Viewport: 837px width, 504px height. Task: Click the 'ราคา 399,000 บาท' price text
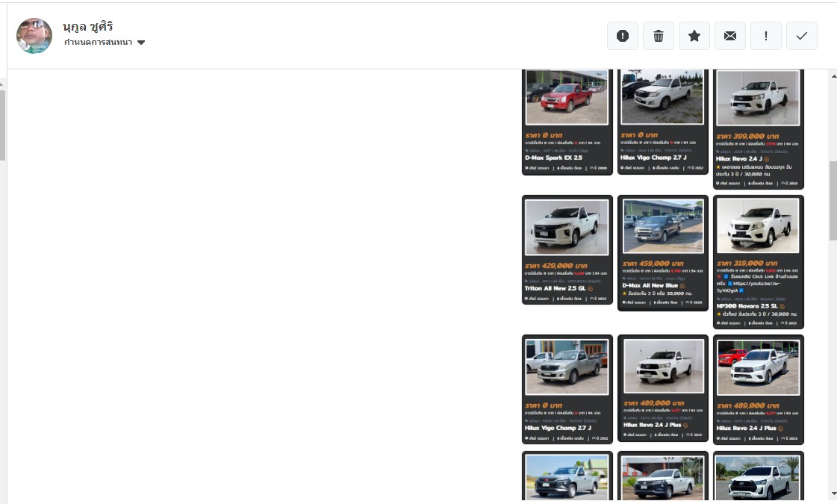coord(747,136)
